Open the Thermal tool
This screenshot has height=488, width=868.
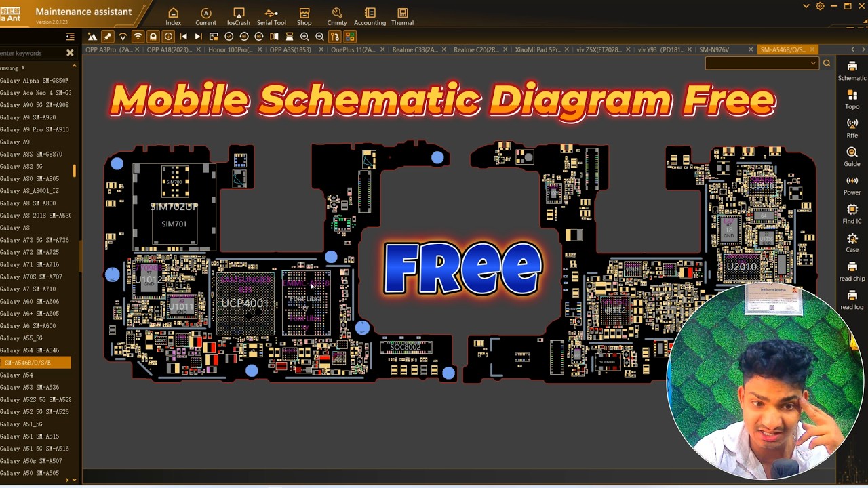pos(402,17)
